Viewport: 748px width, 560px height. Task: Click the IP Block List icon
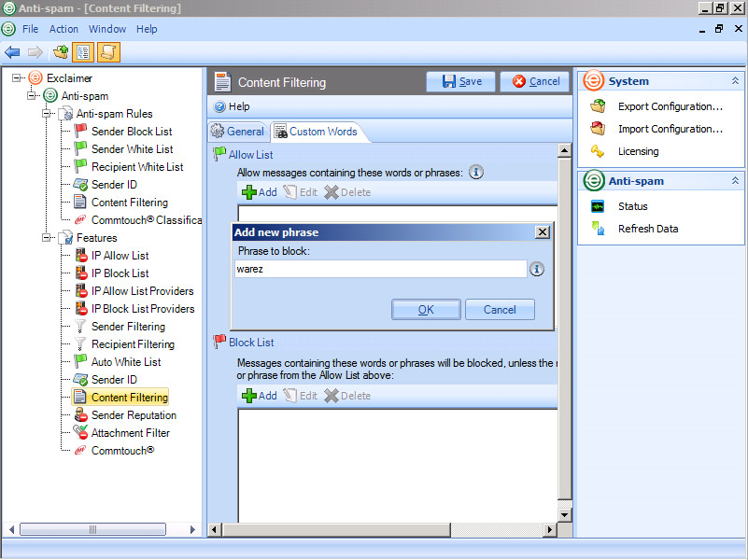[x=81, y=273]
